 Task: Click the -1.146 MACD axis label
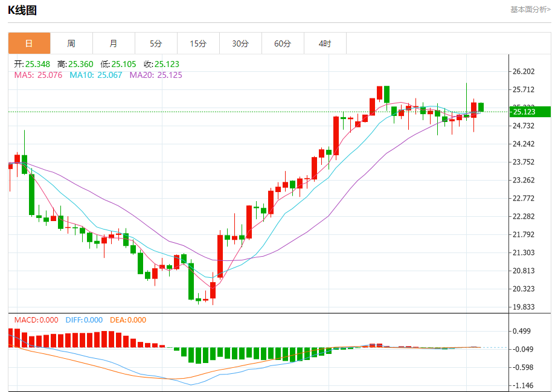tap(523, 385)
